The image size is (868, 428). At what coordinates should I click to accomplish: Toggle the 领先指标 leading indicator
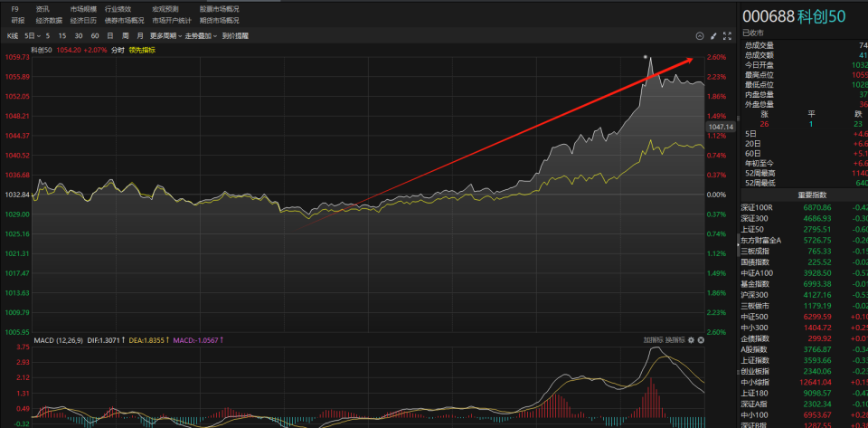pyautogui.click(x=142, y=50)
